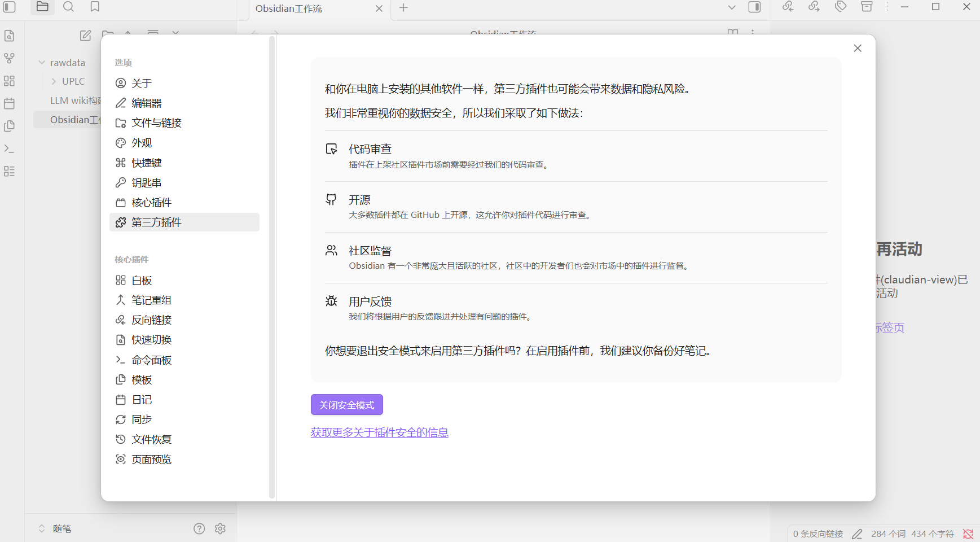
Task: Open the tags icon in the right sidebar
Action: (841, 7)
